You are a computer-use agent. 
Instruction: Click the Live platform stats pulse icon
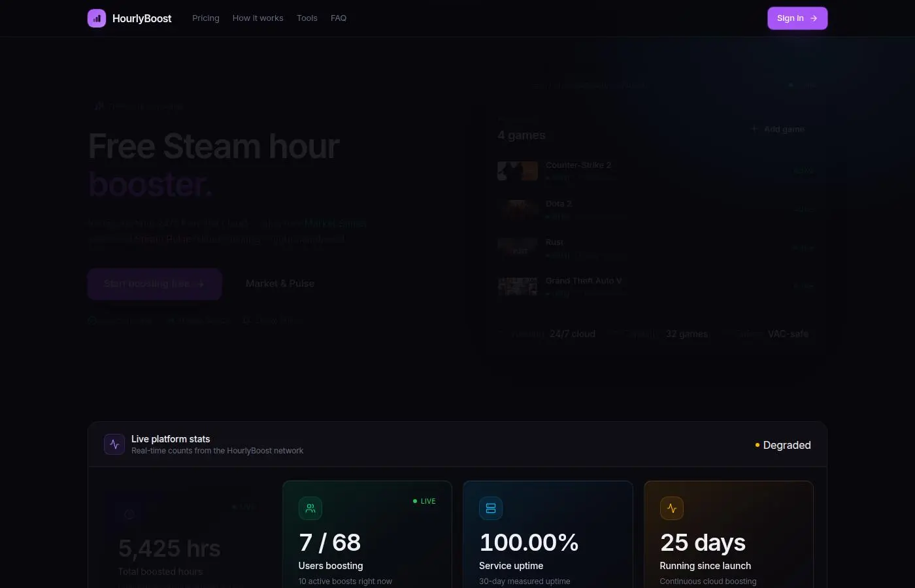114,444
